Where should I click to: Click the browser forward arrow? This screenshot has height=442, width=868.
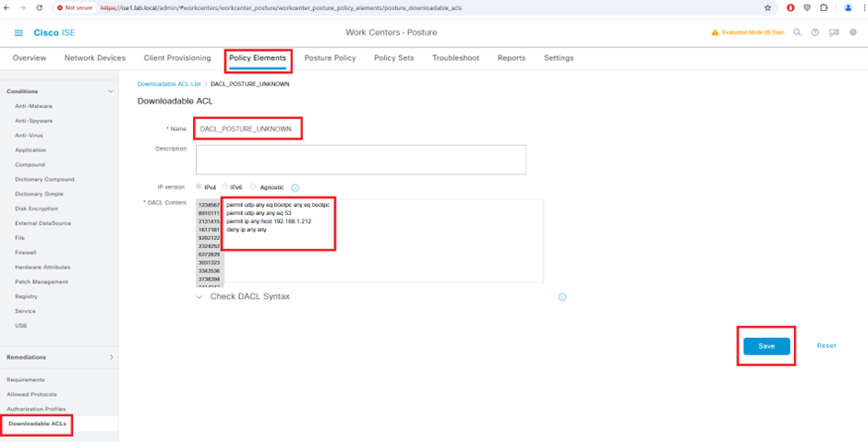pos(23,7)
